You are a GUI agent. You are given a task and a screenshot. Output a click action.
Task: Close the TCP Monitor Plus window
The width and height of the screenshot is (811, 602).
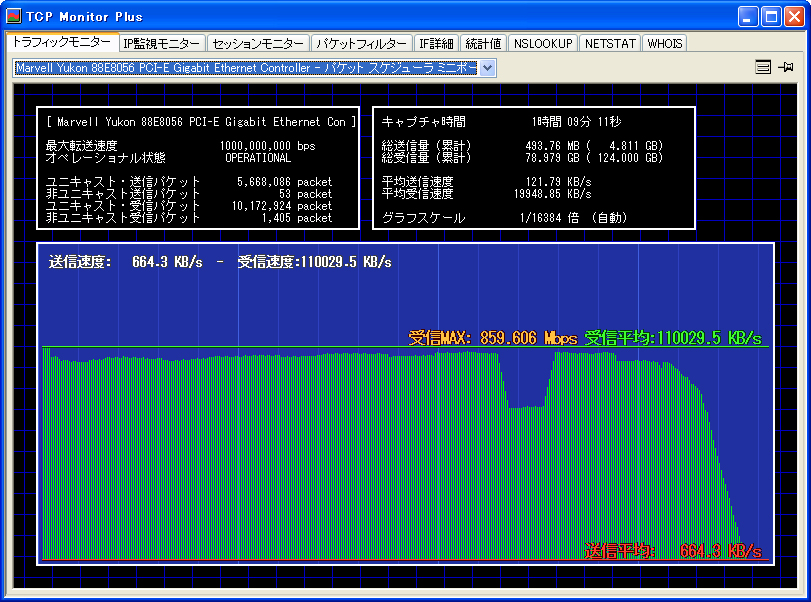point(794,16)
